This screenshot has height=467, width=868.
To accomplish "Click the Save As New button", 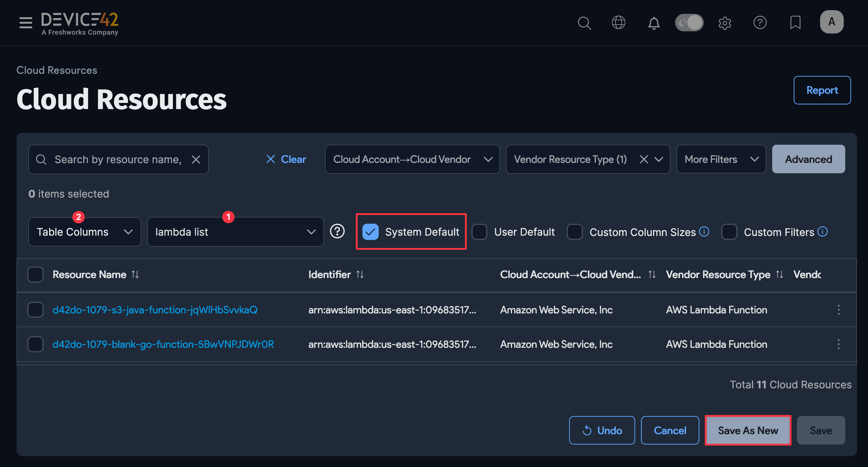I will pyautogui.click(x=748, y=430).
